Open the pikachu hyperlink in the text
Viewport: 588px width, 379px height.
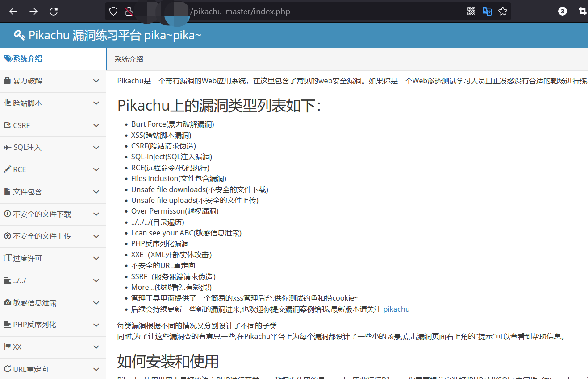click(x=396, y=309)
